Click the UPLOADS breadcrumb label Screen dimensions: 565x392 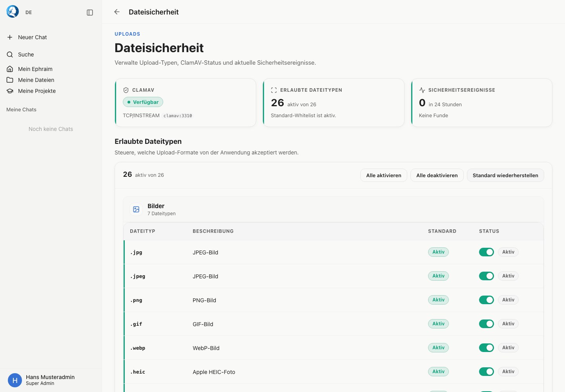pos(128,34)
